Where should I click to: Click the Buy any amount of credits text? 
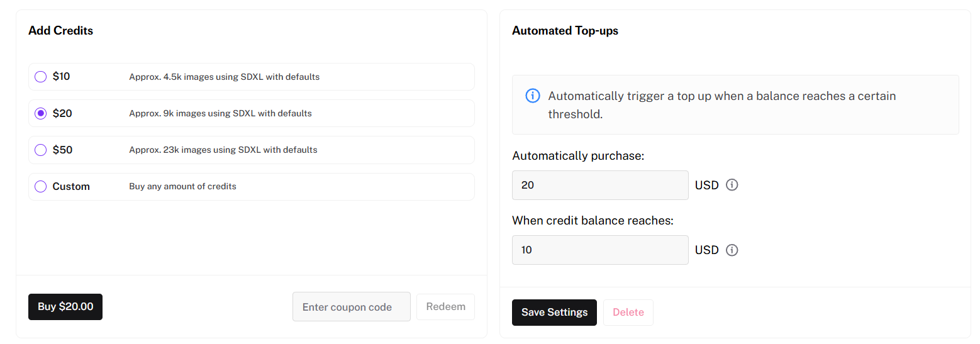pos(182,186)
